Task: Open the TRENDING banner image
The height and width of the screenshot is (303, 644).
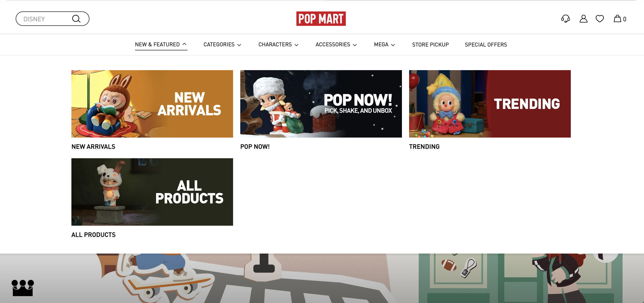Action: pos(490,104)
